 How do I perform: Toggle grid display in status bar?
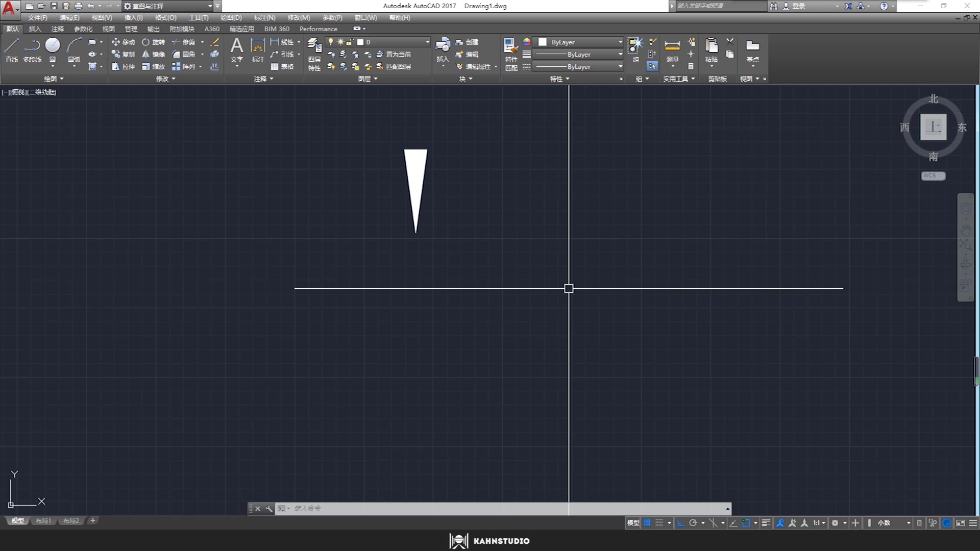[647, 523]
